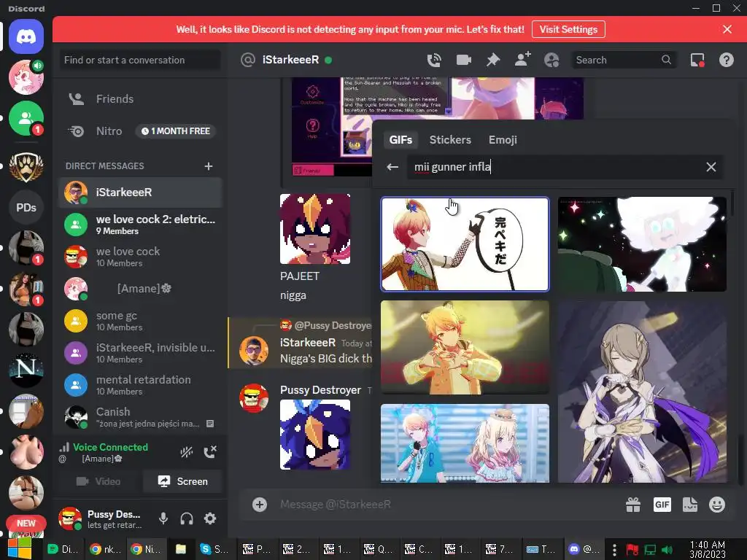Add friends to DM icon
Screen dimensions: 747x560
tap(522, 60)
